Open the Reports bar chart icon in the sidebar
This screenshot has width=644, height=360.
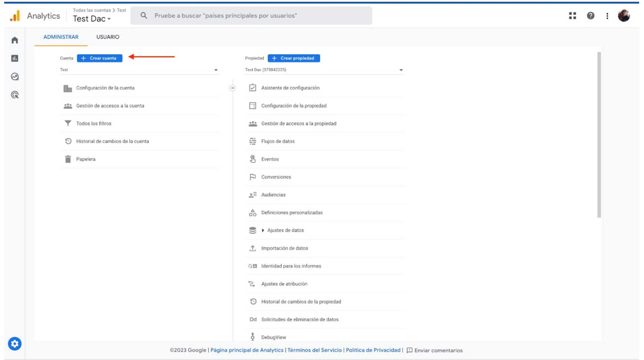(15, 58)
